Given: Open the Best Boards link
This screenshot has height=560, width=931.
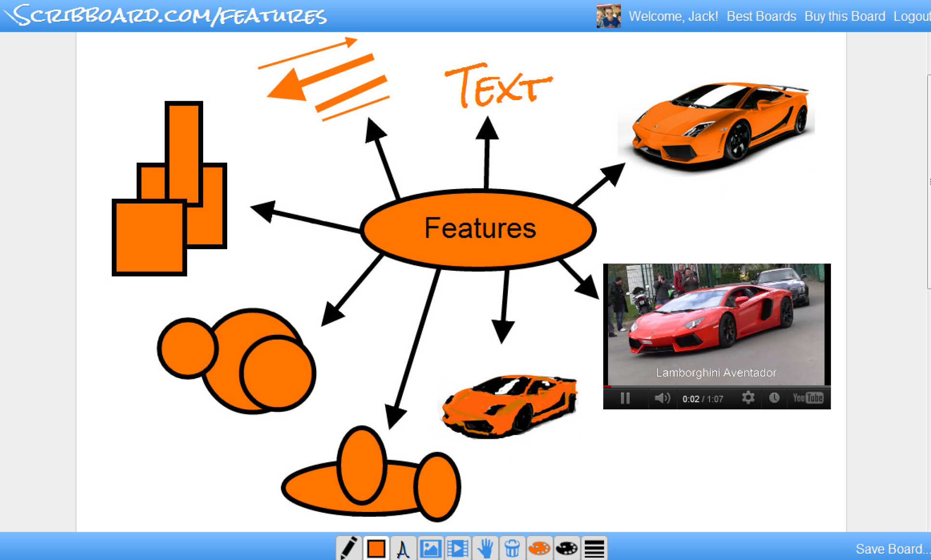Looking at the screenshot, I should pos(761,16).
